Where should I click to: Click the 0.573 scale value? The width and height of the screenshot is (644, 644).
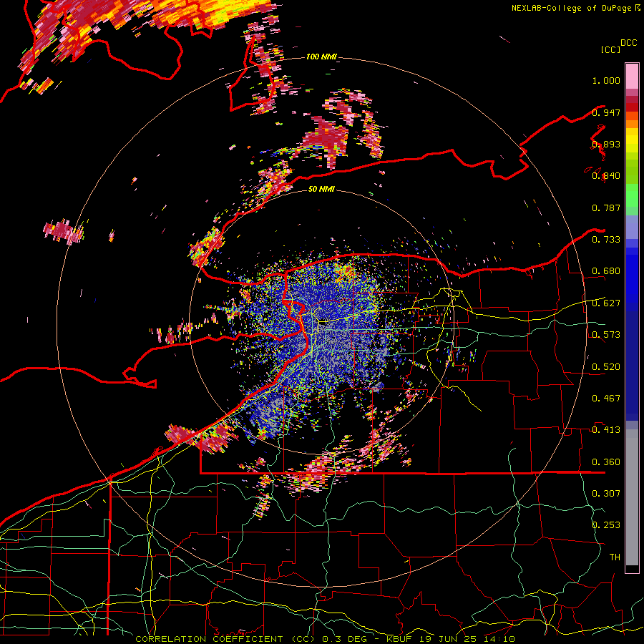[606, 335]
